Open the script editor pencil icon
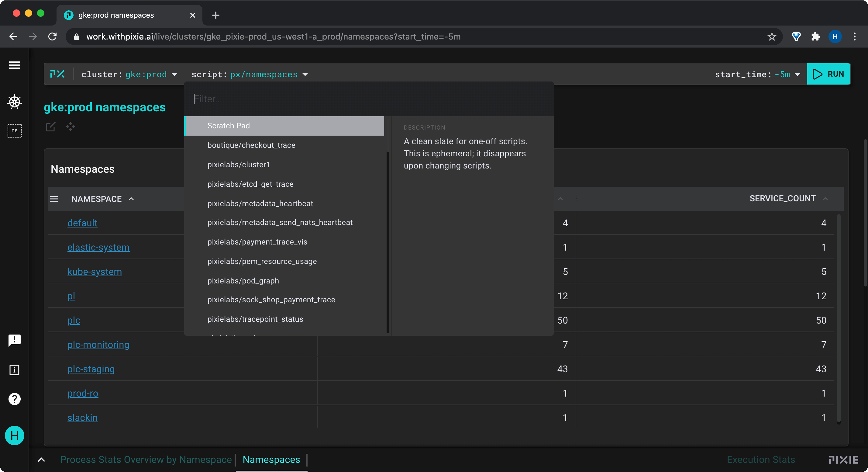 click(x=50, y=127)
